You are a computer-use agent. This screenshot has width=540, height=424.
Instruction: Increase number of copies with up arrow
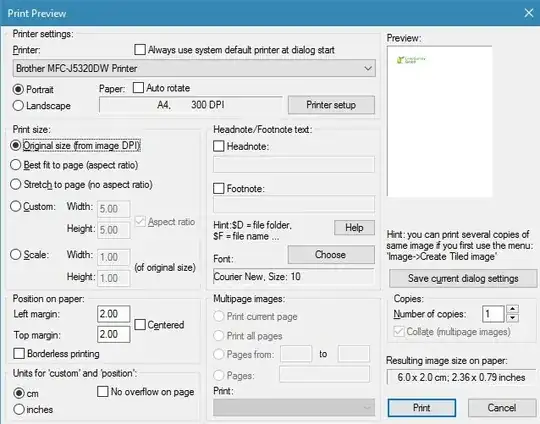513,309
